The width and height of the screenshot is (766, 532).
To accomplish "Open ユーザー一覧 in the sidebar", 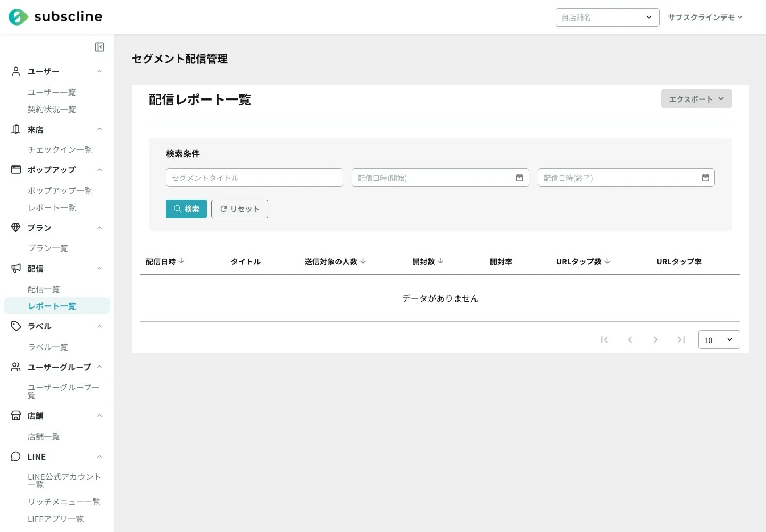I will 52,92.
